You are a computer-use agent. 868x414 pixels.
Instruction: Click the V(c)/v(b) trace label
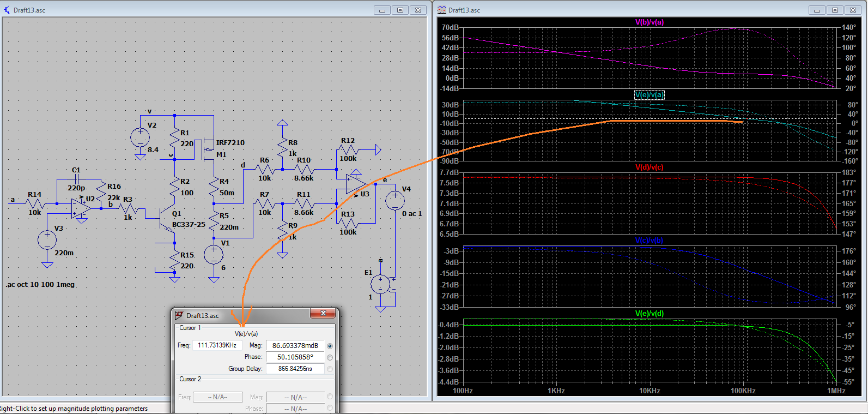[650, 241]
